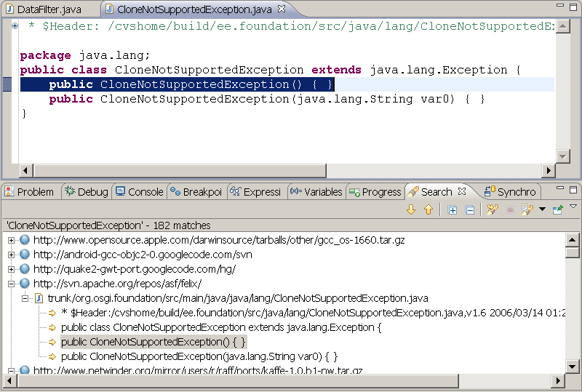This screenshot has width=582, height=392.
Task: Switch to Console view tab
Action: 140,192
